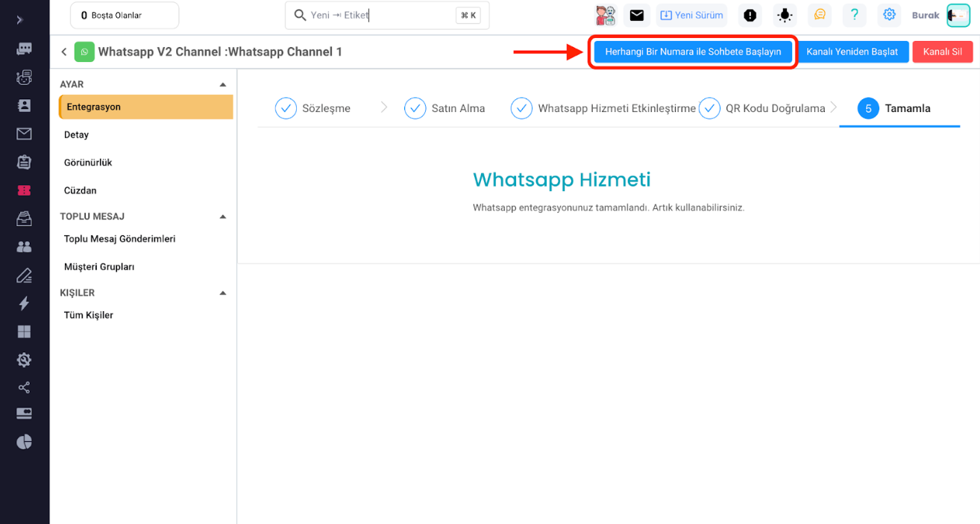Go back using the left chevron
The width and height of the screenshot is (980, 524).
click(64, 52)
